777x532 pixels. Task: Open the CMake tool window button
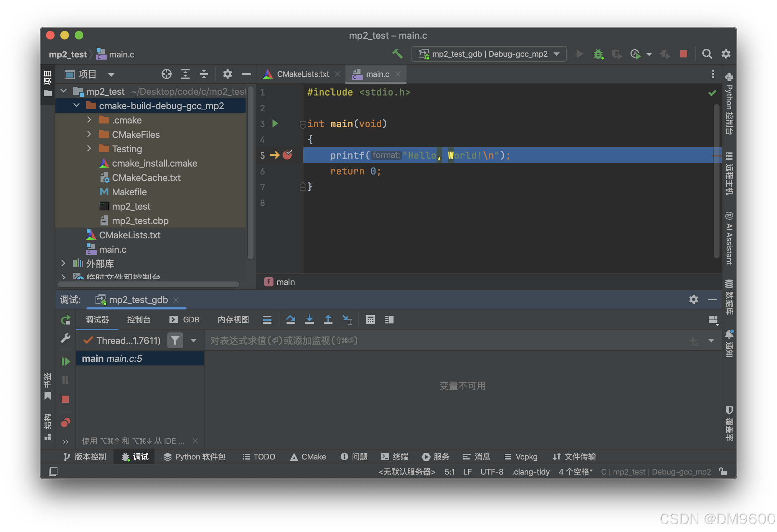[308, 457]
